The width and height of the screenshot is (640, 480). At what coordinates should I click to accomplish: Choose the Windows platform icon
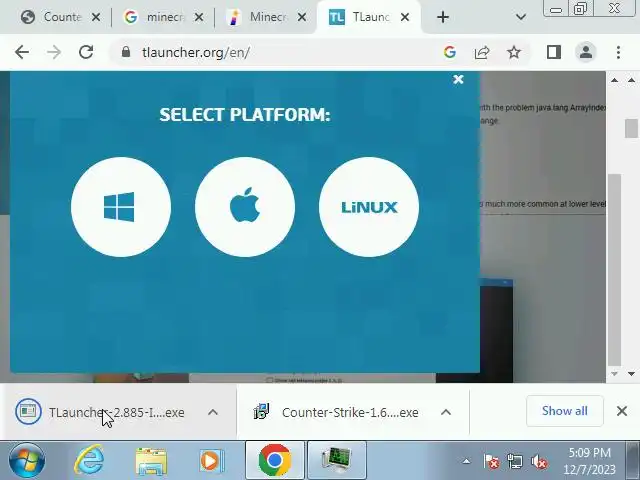121,207
